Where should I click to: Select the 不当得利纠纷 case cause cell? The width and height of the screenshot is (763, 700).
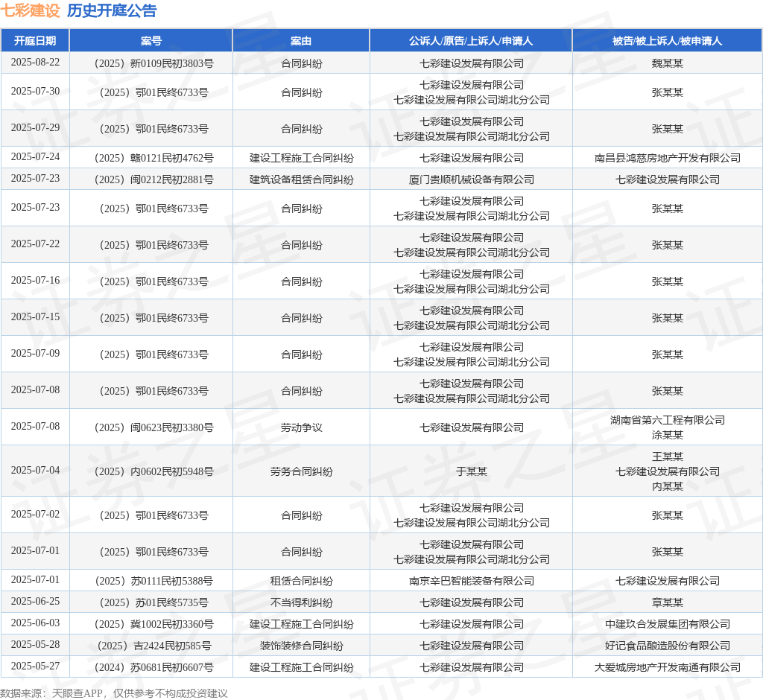tap(301, 602)
